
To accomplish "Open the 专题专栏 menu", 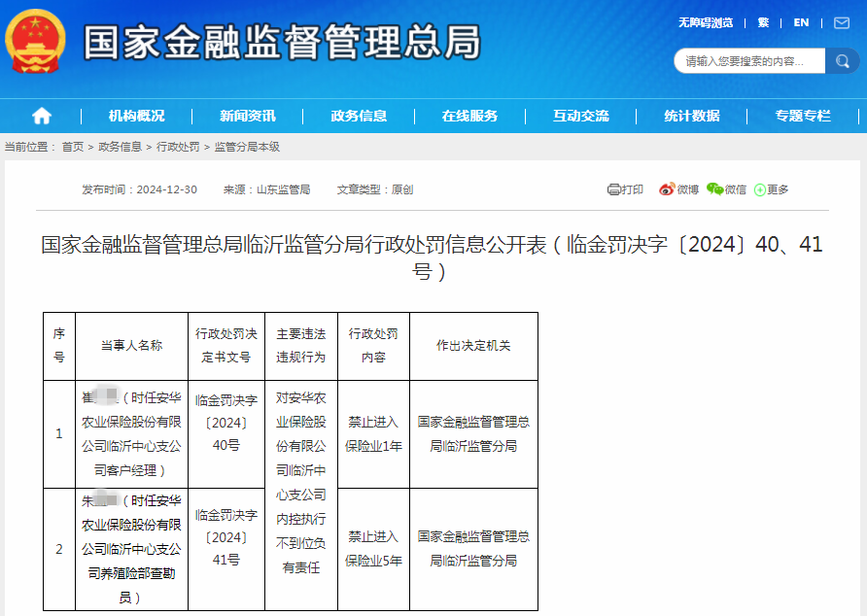I will (x=803, y=116).
